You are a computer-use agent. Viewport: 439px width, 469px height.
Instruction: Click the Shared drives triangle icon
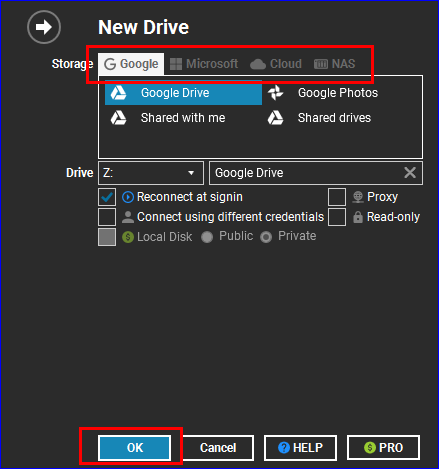[276, 118]
